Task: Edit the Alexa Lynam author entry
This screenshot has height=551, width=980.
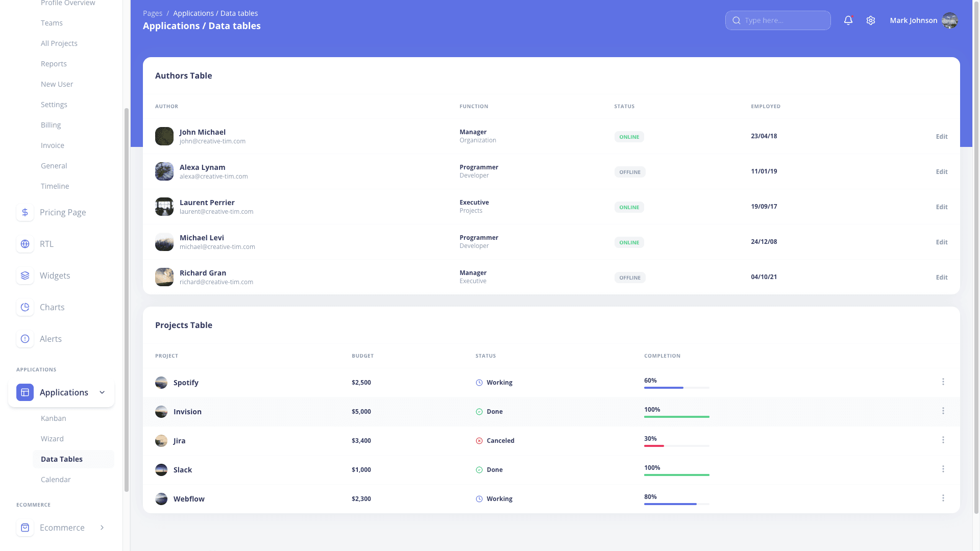Action: click(941, 171)
